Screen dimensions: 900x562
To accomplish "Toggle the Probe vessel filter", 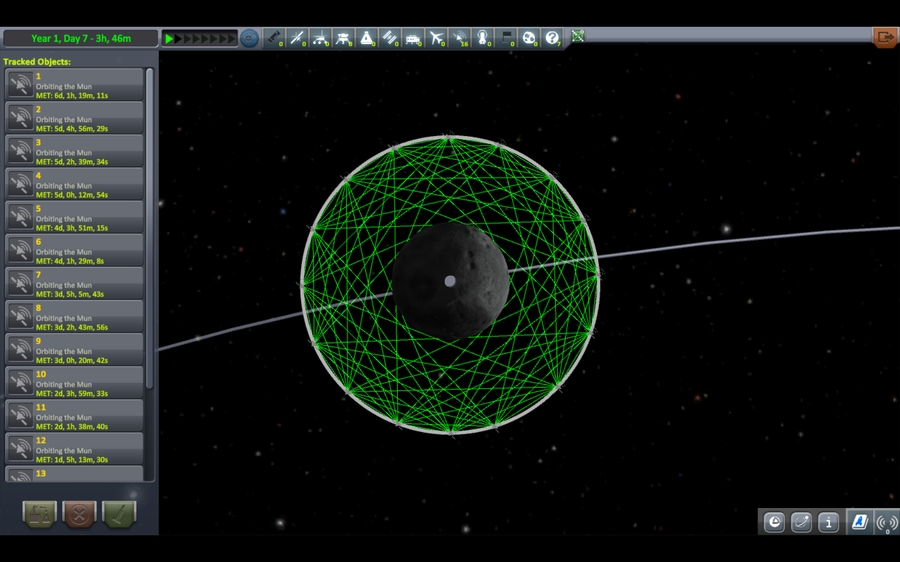I will coord(297,38).
